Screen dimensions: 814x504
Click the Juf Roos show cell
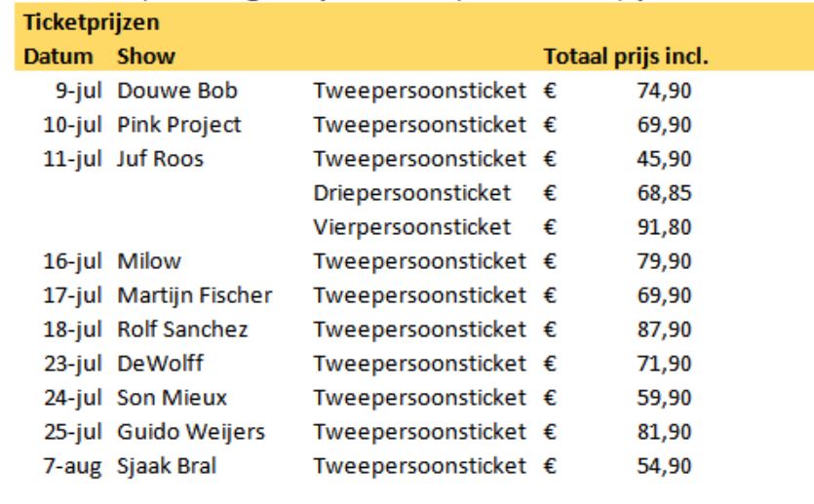coord(161,159)
